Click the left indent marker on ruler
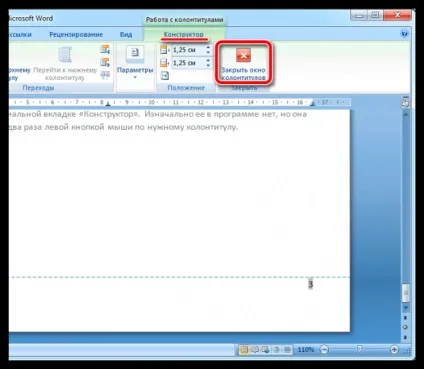 coord(108,104)
